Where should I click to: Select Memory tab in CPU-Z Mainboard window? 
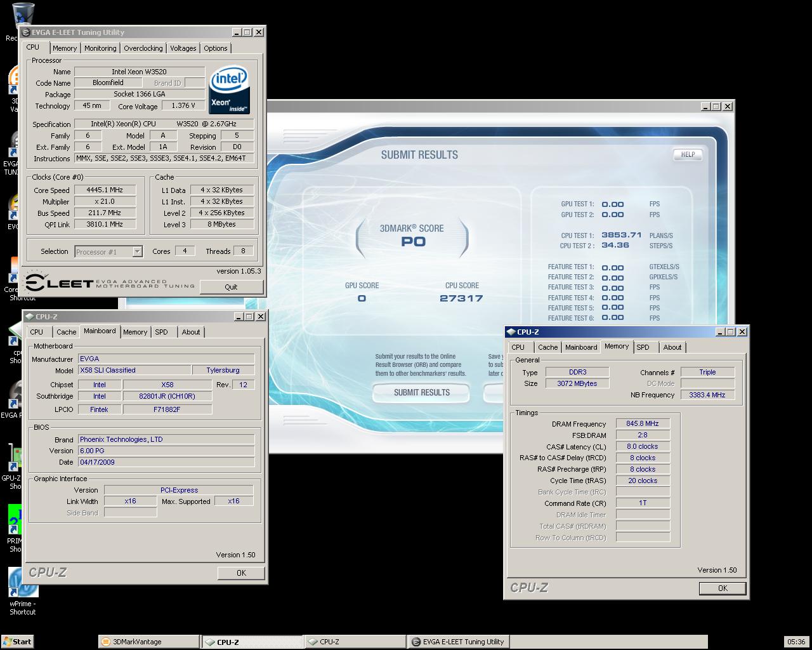click(135, 332)
